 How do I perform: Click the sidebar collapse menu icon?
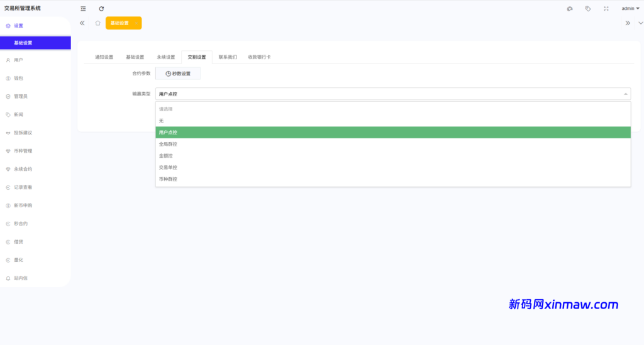83,9
